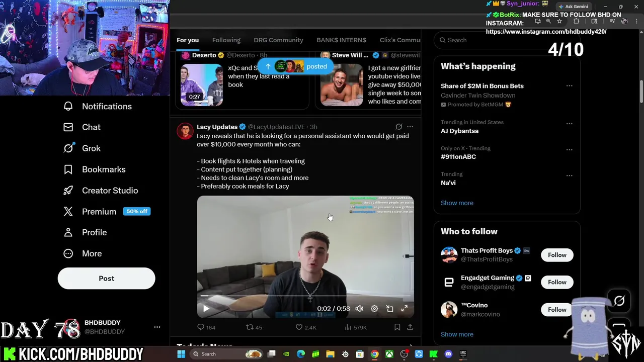This screenshot has width=644, height=362.
Task: Click the video progress bar
Action: click(305, 296)
